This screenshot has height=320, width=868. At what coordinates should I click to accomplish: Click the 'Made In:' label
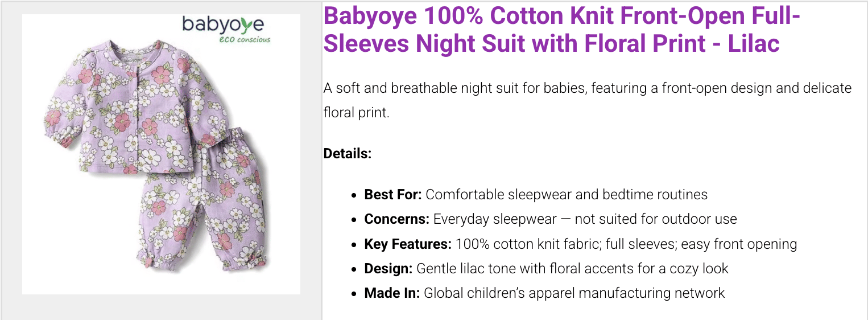[x=392, y=293]
